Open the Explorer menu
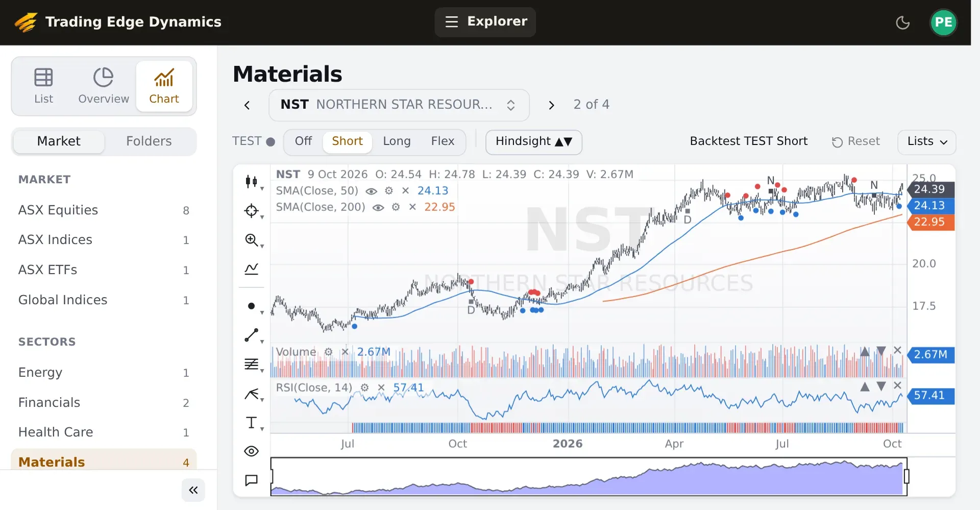This screenshot has height=510, width=980. [x=485, y=22]
